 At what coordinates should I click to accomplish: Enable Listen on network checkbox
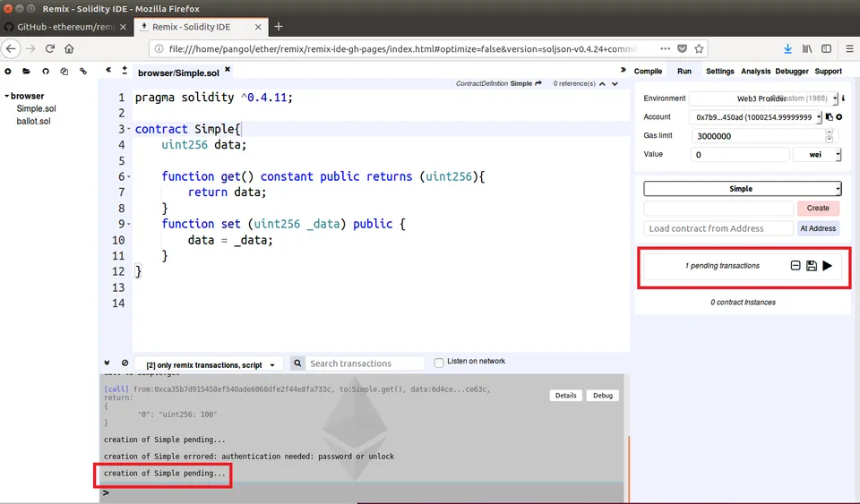pyautogui.click(x=439, y=363)
